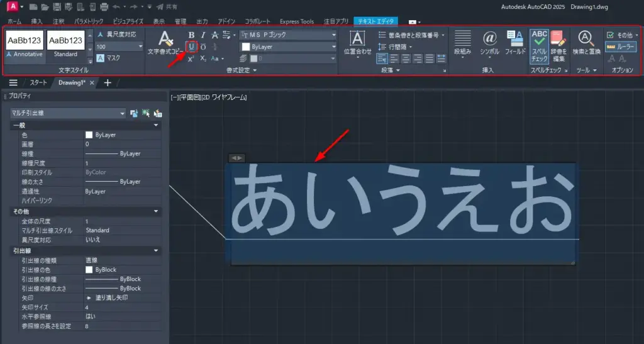644x344 pixels.
Task: Click the 色 ByLayer color swatch in properties
Action: [89, 135]
